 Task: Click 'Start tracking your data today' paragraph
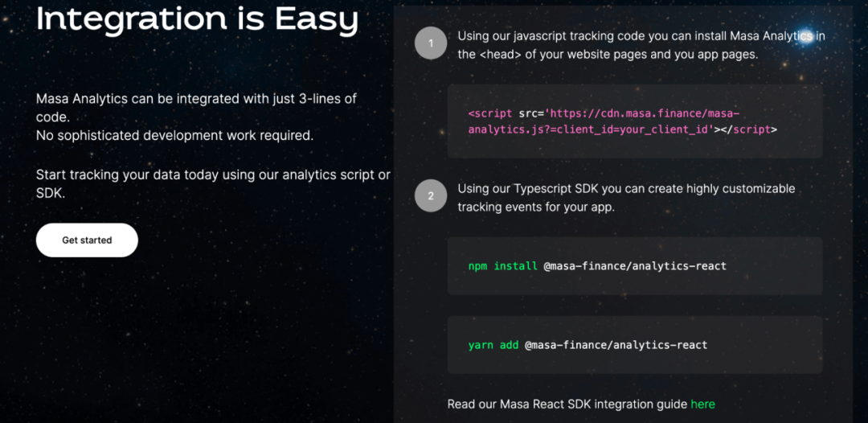pos(213,184)
